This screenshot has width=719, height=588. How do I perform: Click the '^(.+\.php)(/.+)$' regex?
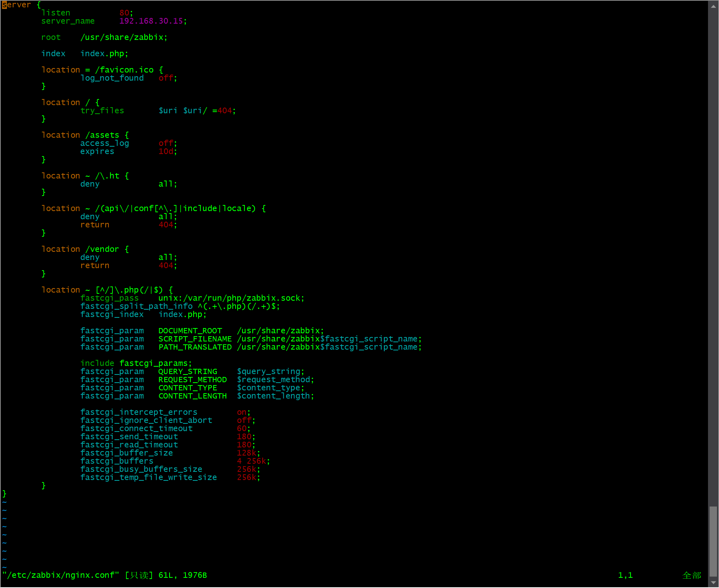click(237, 306)
